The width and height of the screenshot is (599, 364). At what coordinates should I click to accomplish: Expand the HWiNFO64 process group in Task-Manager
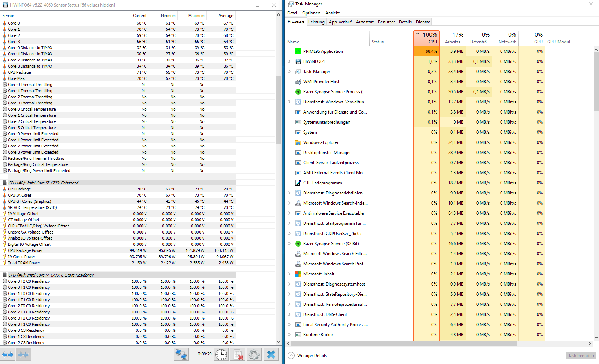coord(290,61)
